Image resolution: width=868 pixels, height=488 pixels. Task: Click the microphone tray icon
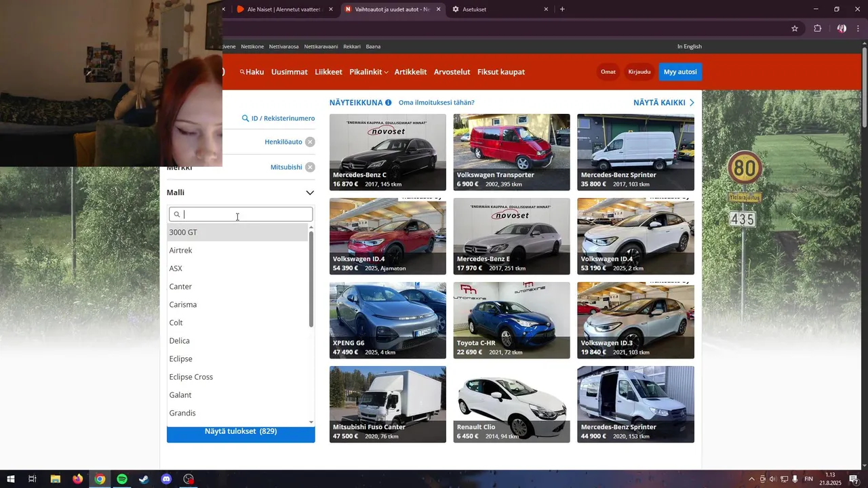(794, 479)
